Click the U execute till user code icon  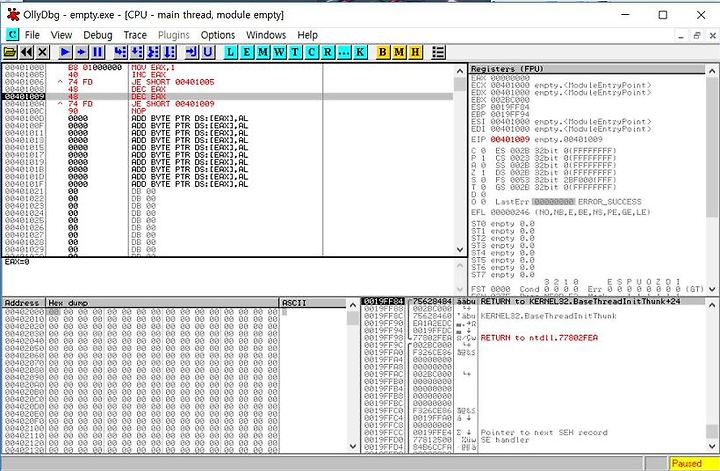coord(208,52)
